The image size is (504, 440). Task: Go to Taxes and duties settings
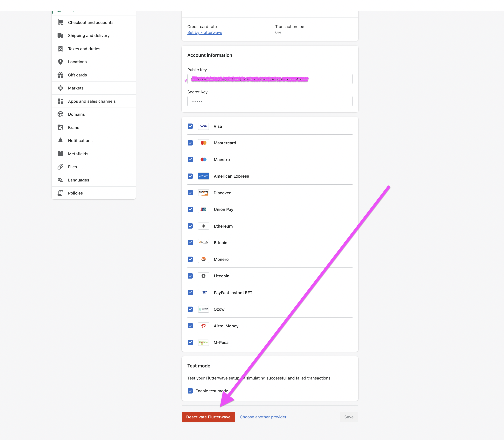pyautogui.click(x=94, y=49)
